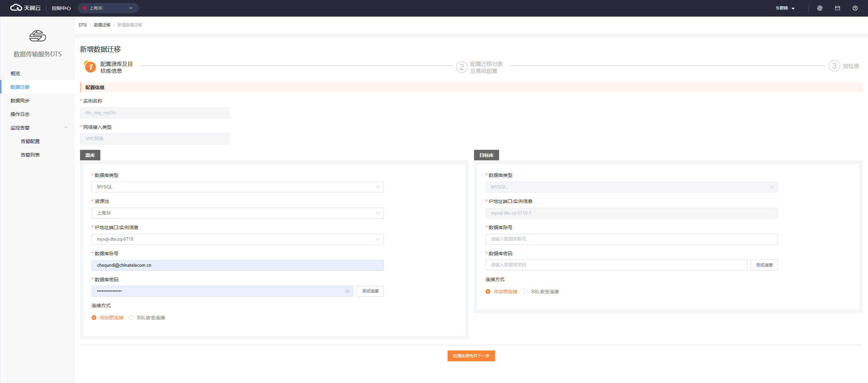Select SSL安全连接 for source database
868x383 pixels.
point(132,318)
